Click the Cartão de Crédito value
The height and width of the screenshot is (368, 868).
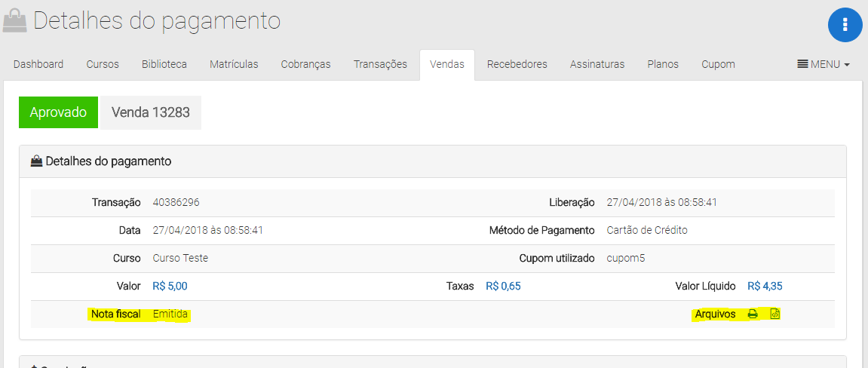click(x=647, y=230)
